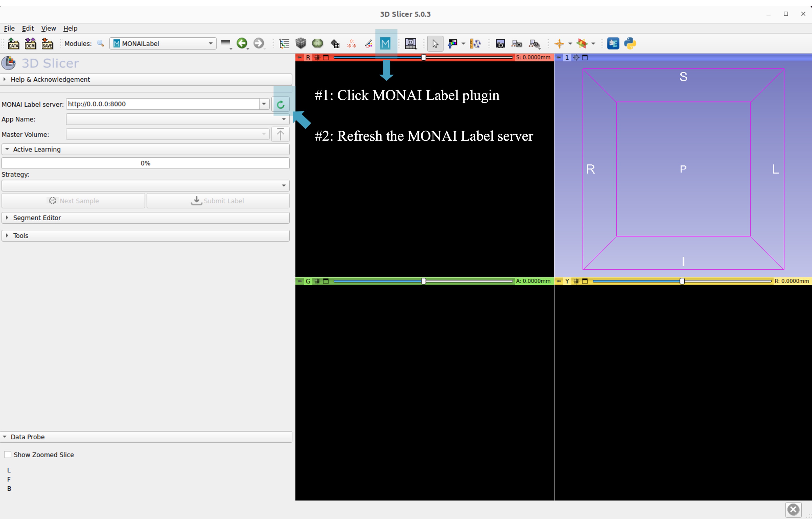Click the scene view capture icon

[x=517, y=44]
